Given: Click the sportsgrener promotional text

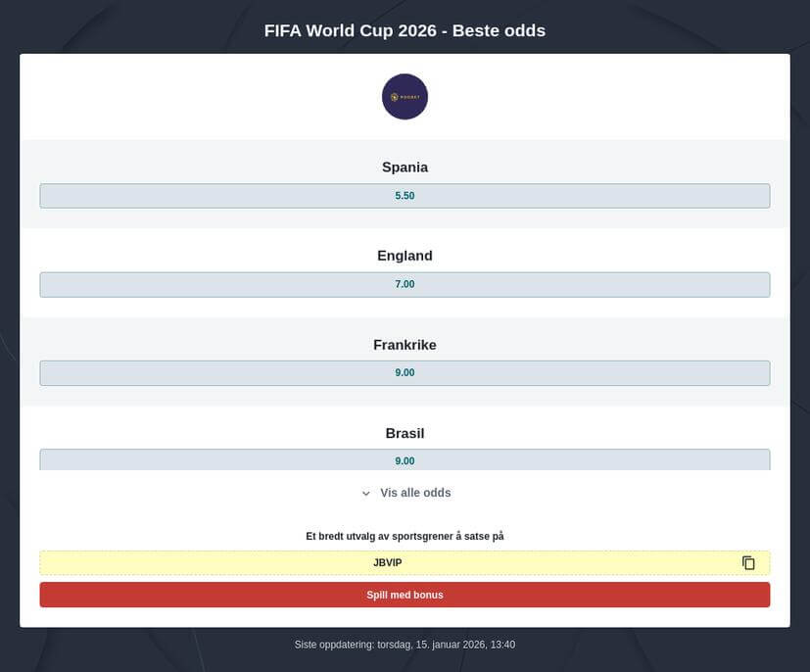Looking at the screenshot, I should [405, 536].
